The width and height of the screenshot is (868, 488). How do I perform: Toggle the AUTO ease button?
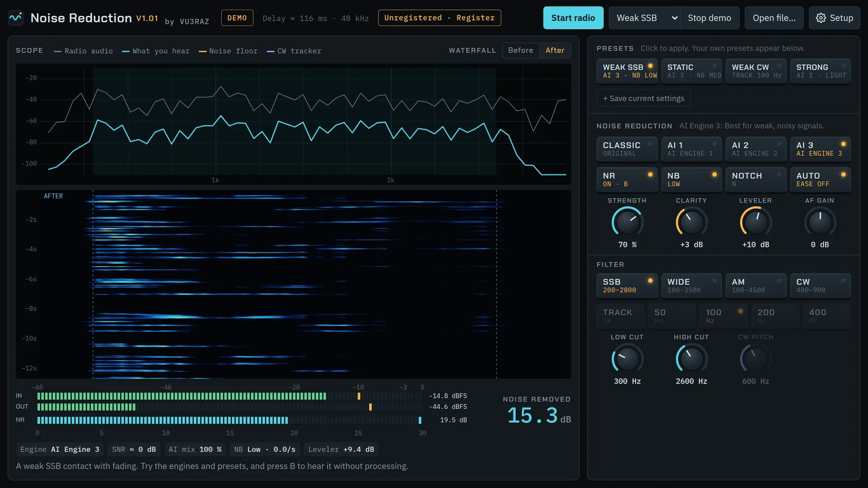coord(820,179)
